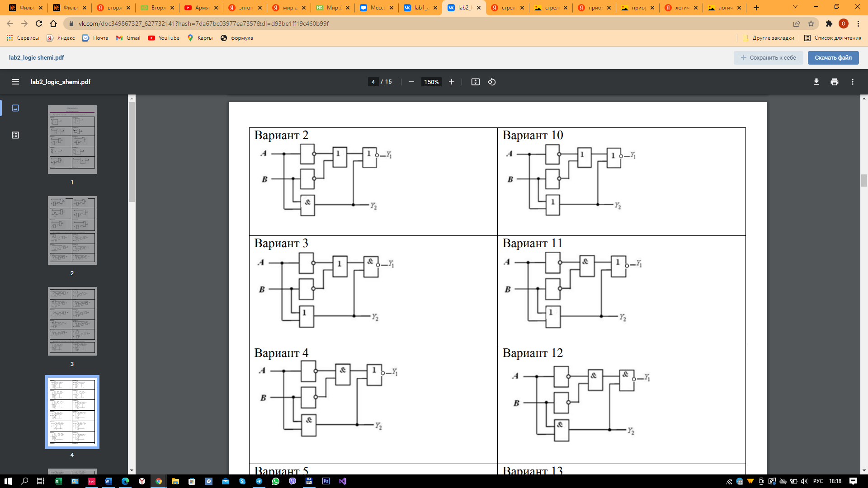Bookmark this page with star icon
This screenshot has height=488, width=868.
click(811, 23)
